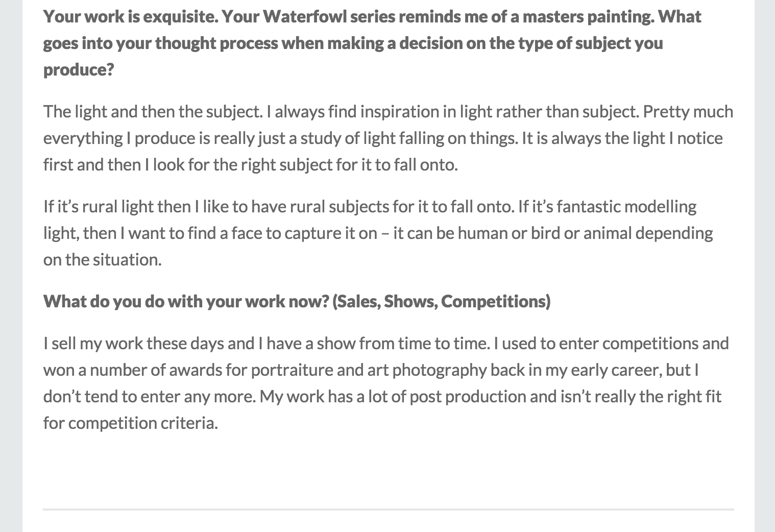Click the word "produce?" ending the first question
The width and height of the screenshot is (775, 532).
79,70
